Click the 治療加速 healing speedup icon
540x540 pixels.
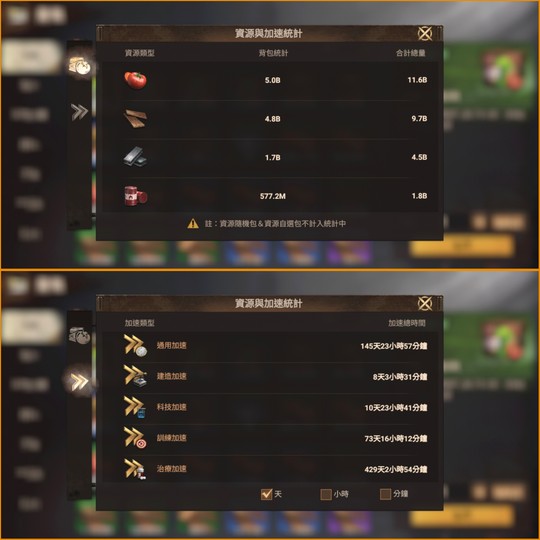click(x=135, y=469)
